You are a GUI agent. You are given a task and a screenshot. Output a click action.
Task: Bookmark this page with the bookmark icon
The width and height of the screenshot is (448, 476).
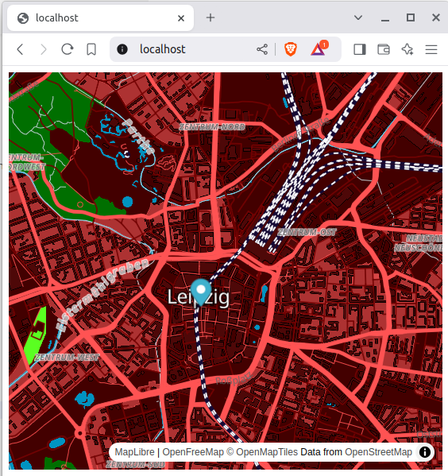91,49
